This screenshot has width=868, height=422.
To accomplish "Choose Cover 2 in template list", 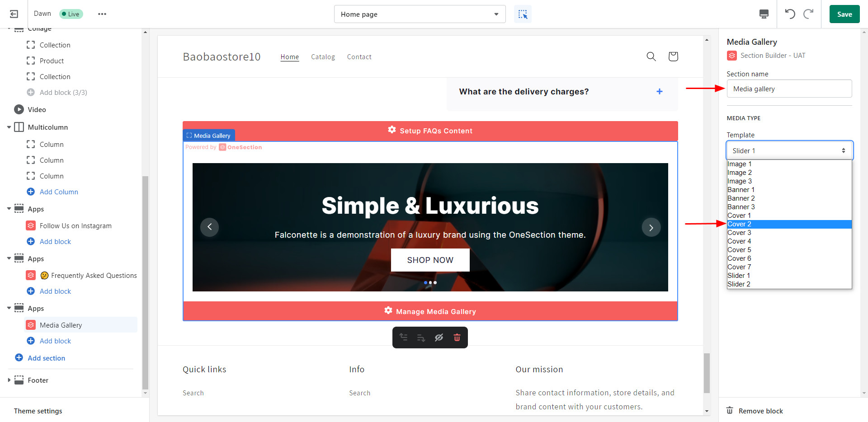I will click(x=789, y=224).
